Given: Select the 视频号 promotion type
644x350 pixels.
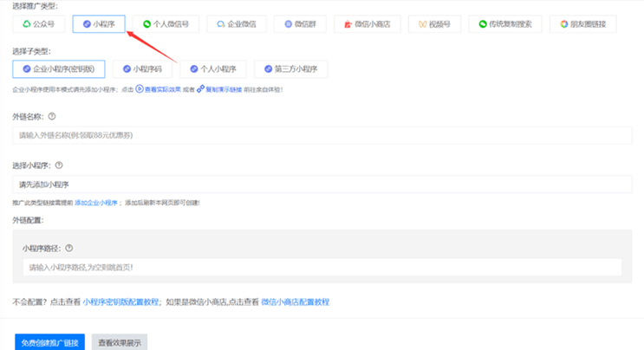Looking at the screenshot, I should point(434,24).
